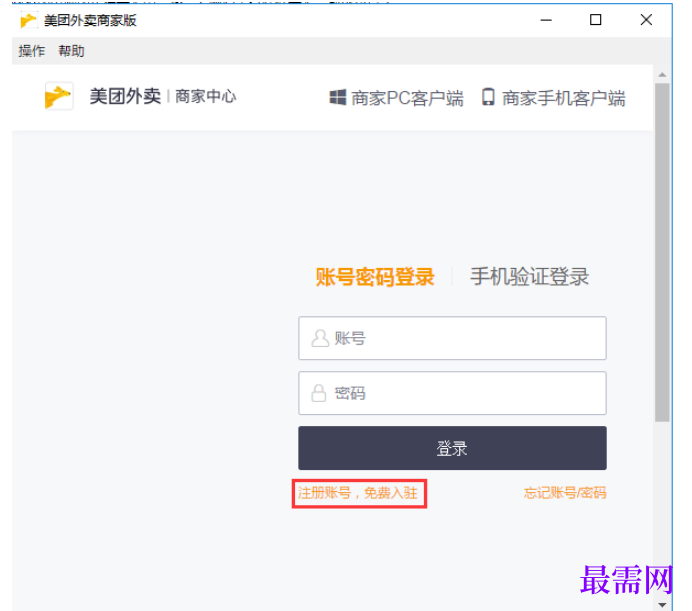Close the 美团外卖商家版 window

[x=646, y=20]
